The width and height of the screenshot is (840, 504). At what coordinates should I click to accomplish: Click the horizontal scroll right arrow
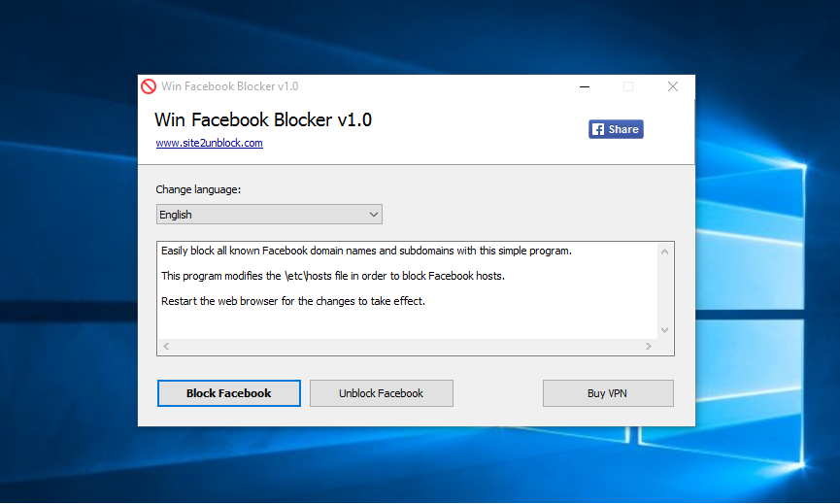(649, 346)
